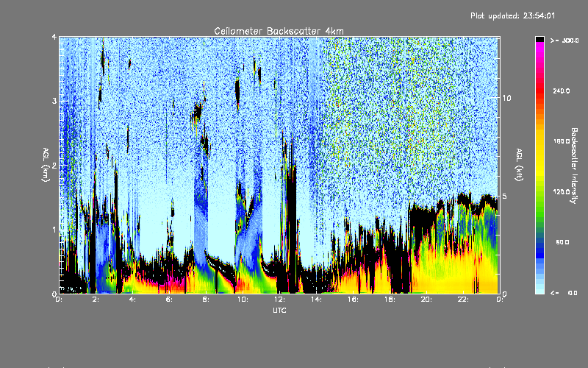This screenshot has height=368, width=588.
Task: Click the 'Plot updated: 23:54:01' timestamp
Action: click(x=512, y=15)
